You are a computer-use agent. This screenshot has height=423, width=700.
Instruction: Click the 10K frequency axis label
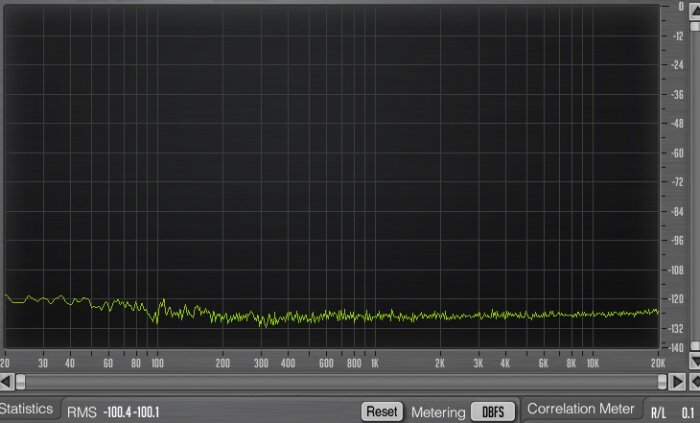pos(593,363)
